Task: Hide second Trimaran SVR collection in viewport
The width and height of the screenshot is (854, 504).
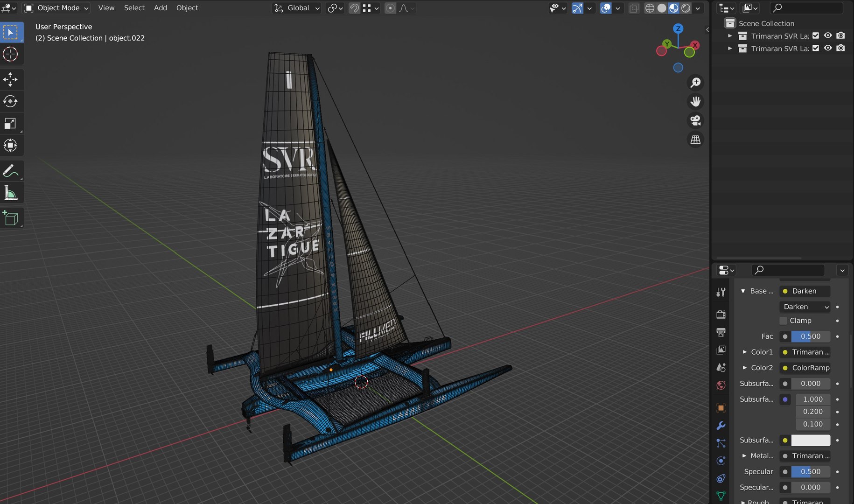Action: click(828, 48)
